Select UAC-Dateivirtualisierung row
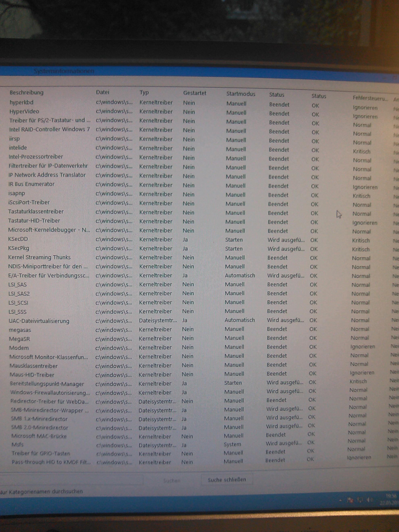 pyautogui.click(x=39, y=321)
